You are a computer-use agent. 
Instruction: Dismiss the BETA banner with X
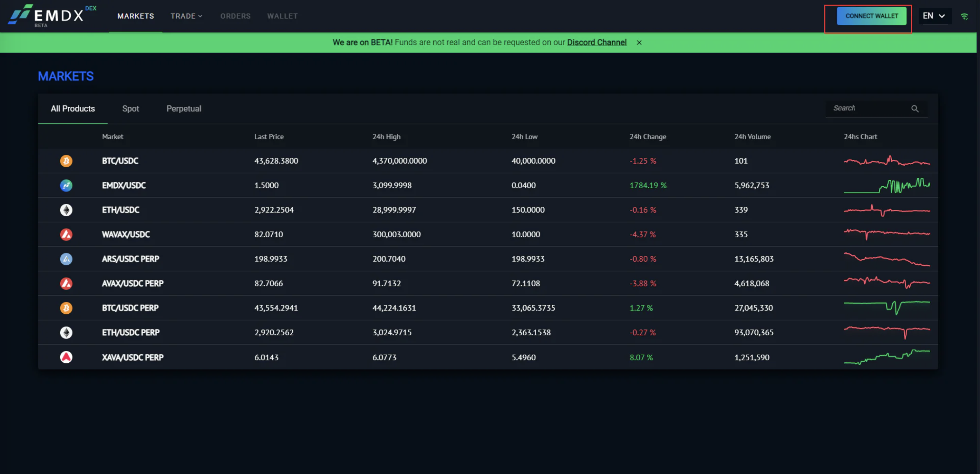(x=639, y=43)
